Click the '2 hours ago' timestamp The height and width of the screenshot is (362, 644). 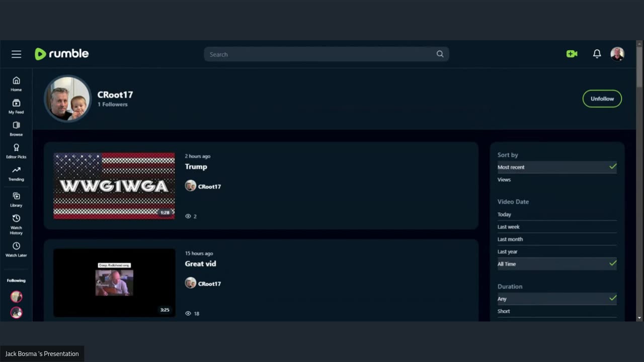[x=198, y=156]
